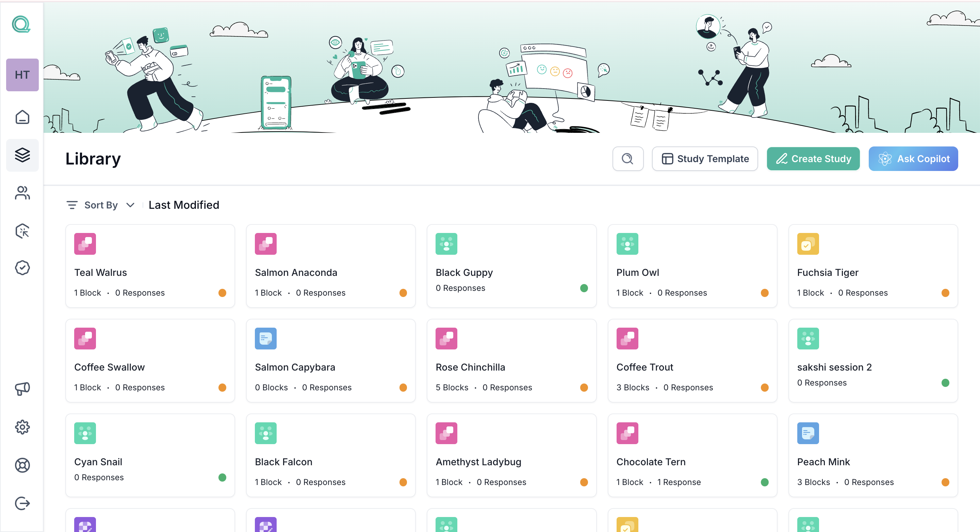Click the yellow icon on Fuchsia Tiger card
This screenshot has width=980, height=532.
click(x=808, y=244)
